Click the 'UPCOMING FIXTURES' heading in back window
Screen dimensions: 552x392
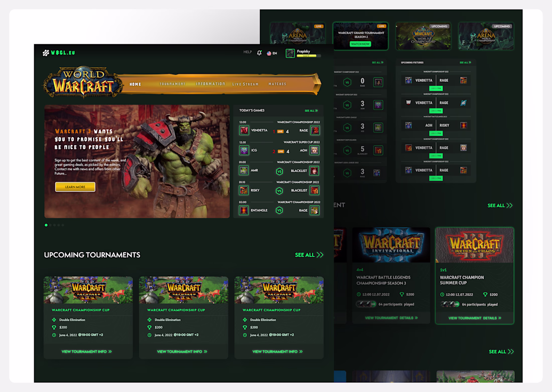[x=412, y=63]
